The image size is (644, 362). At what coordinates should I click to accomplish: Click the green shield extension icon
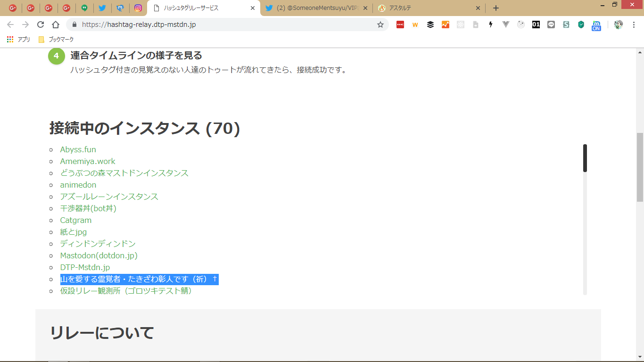point(581,25)
